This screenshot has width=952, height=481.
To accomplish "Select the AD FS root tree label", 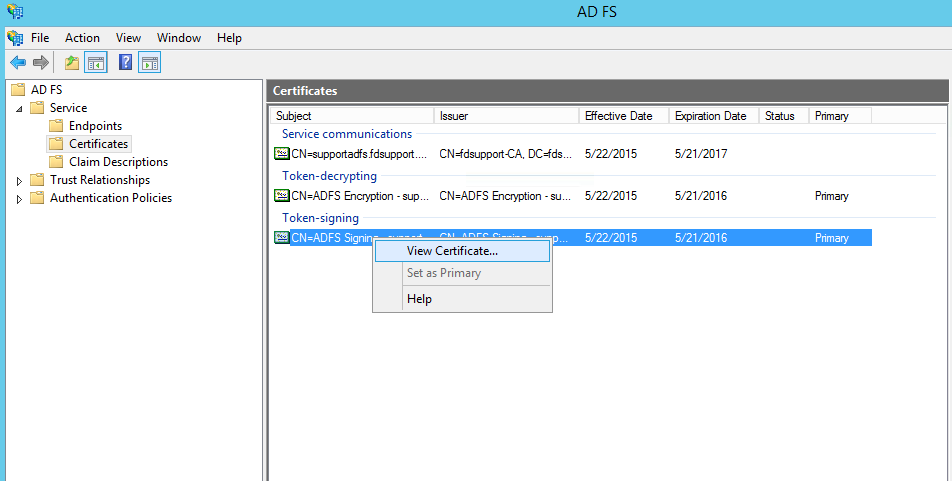I will [47, 90].
